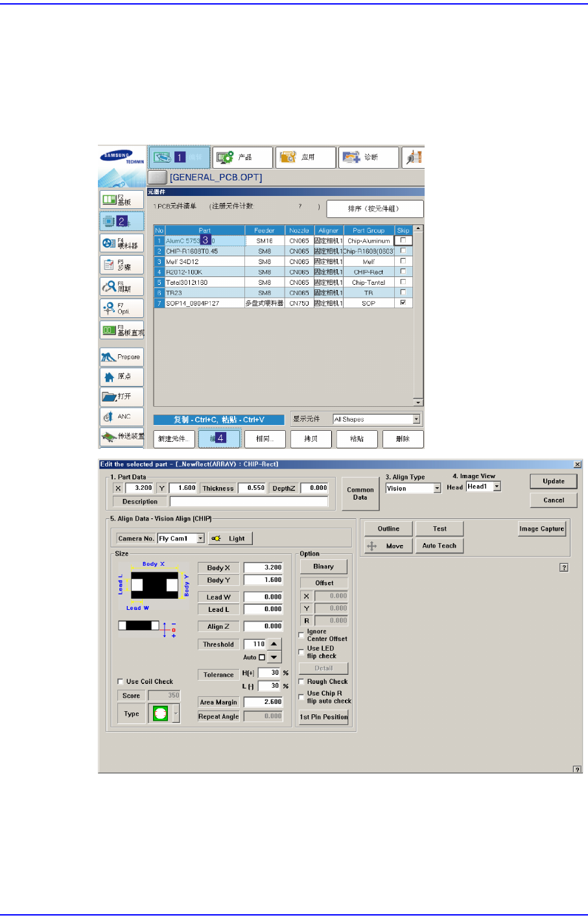Select the first top tab with PCB icon
This screenshot has width=588, height=922.
pyautogui.click(x=180, y=157)
